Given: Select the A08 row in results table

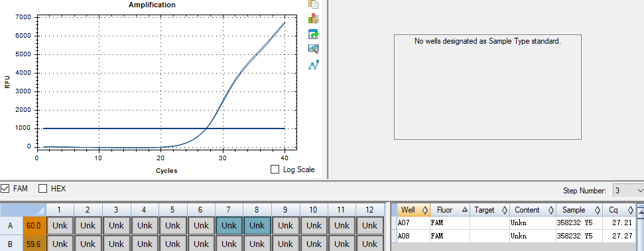Looking at the screenshot, I should [513, 236].
